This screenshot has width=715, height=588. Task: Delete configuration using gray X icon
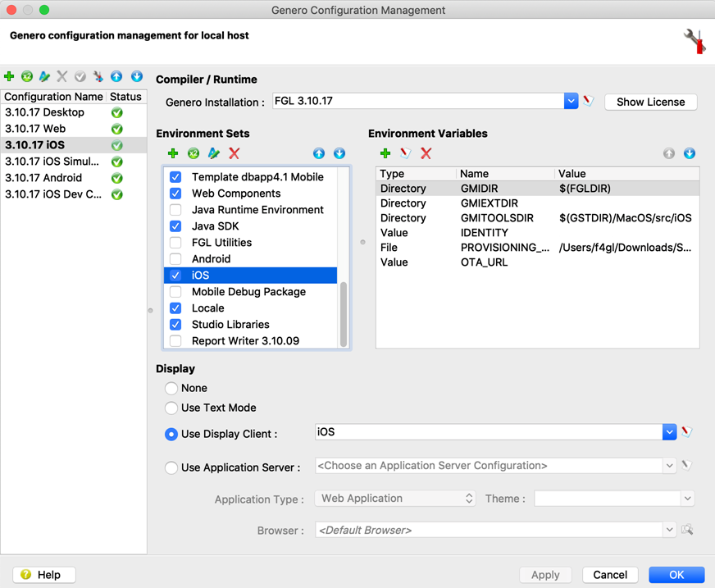[62, 76]
